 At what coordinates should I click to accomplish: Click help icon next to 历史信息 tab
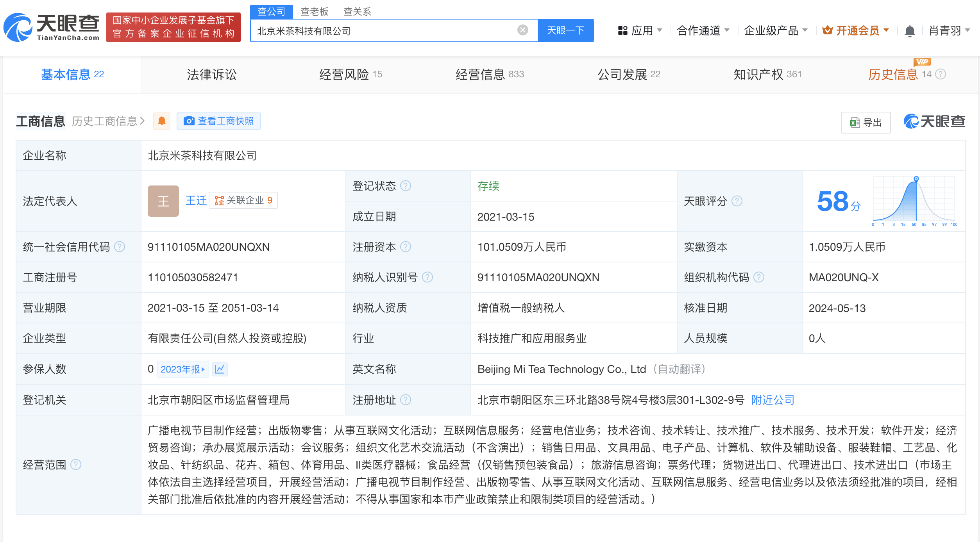pos(941,74)
